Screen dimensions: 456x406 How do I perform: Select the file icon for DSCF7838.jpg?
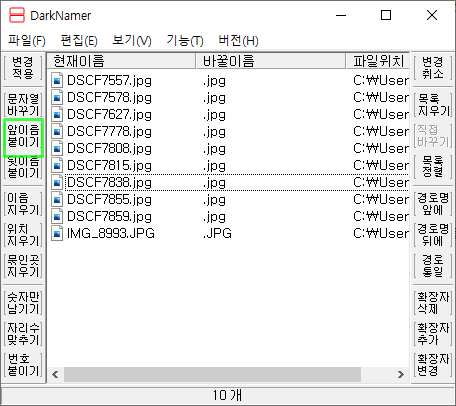pyautogui.click(x=57, y=183)
